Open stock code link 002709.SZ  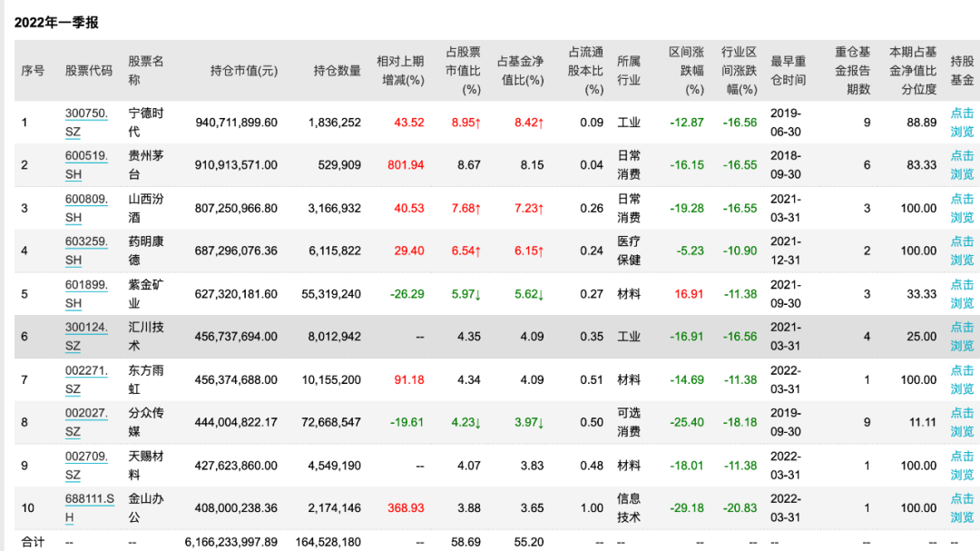(86, 466)
